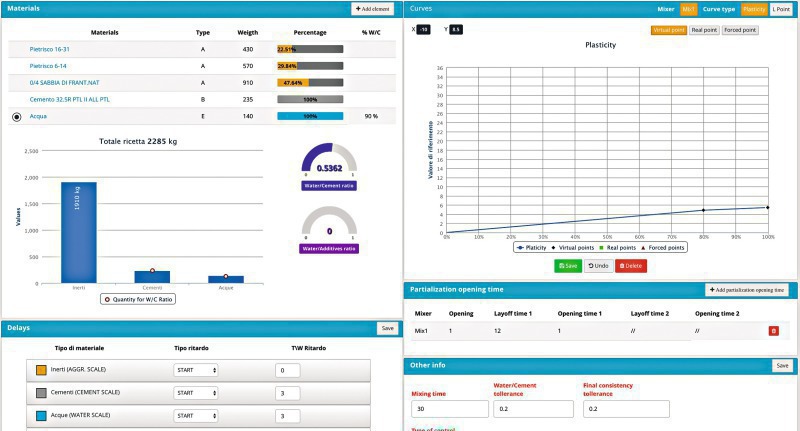The height and width of the screenshot is (431, 800).
Task: Click the 90 % W/C value for Acqua
Action: (371, 116)
